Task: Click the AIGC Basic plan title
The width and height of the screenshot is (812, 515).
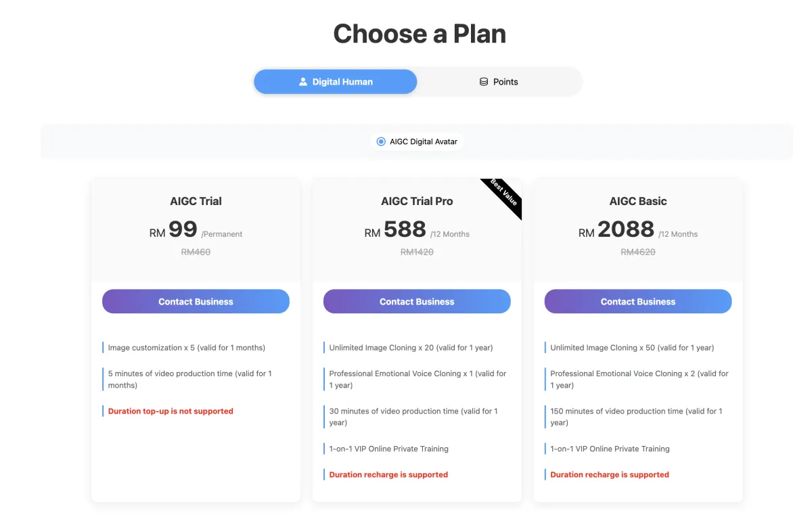Action: [638, 201]
